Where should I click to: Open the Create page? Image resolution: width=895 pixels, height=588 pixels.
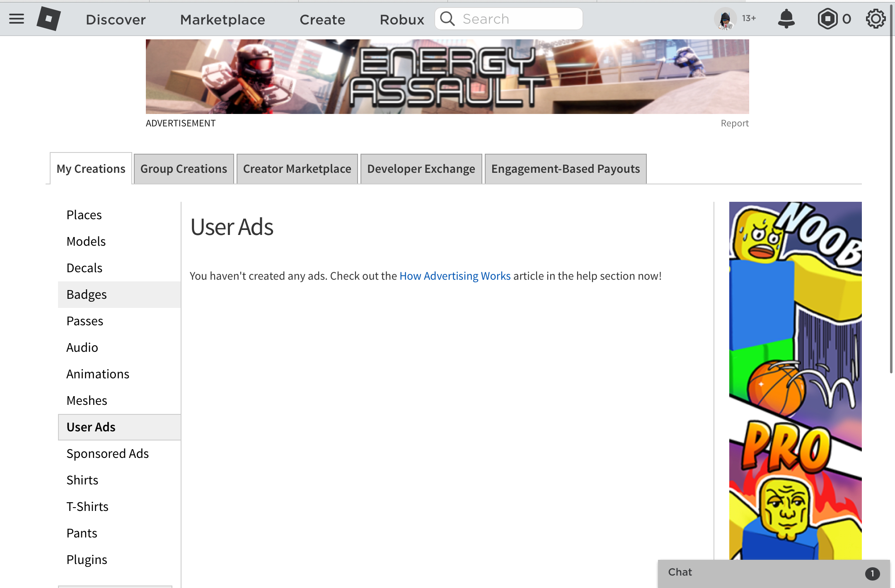tap(322, 19)
